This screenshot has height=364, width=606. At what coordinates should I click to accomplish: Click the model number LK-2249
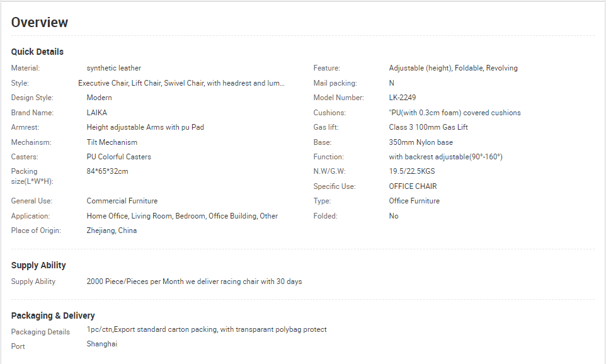(403, 98)
